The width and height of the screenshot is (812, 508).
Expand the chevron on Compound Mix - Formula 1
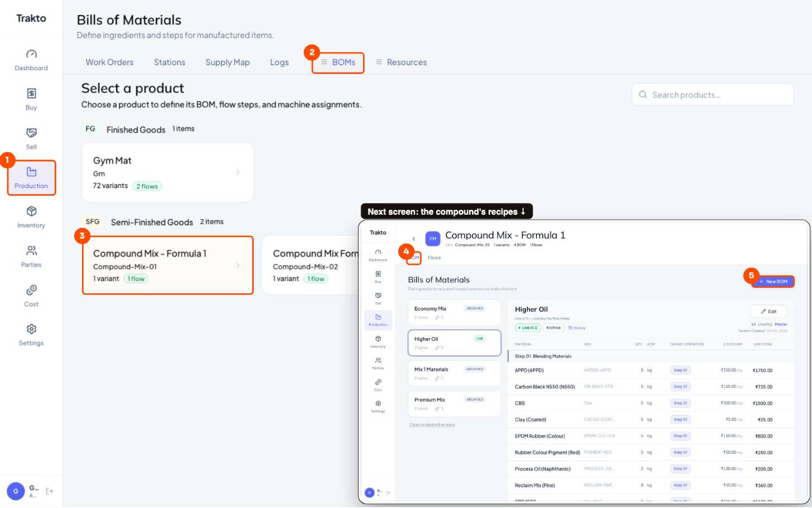pos(238,265)
